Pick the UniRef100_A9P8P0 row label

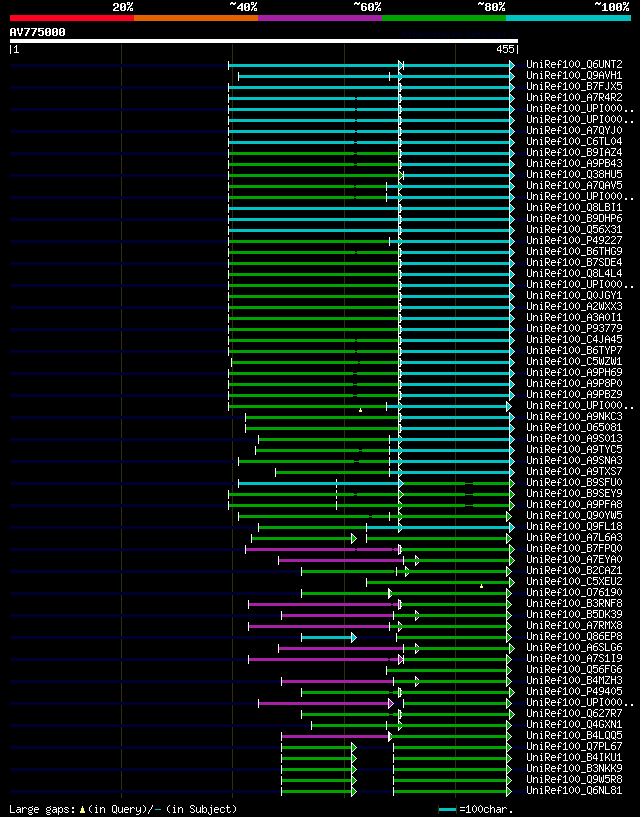tap(574, 383)
